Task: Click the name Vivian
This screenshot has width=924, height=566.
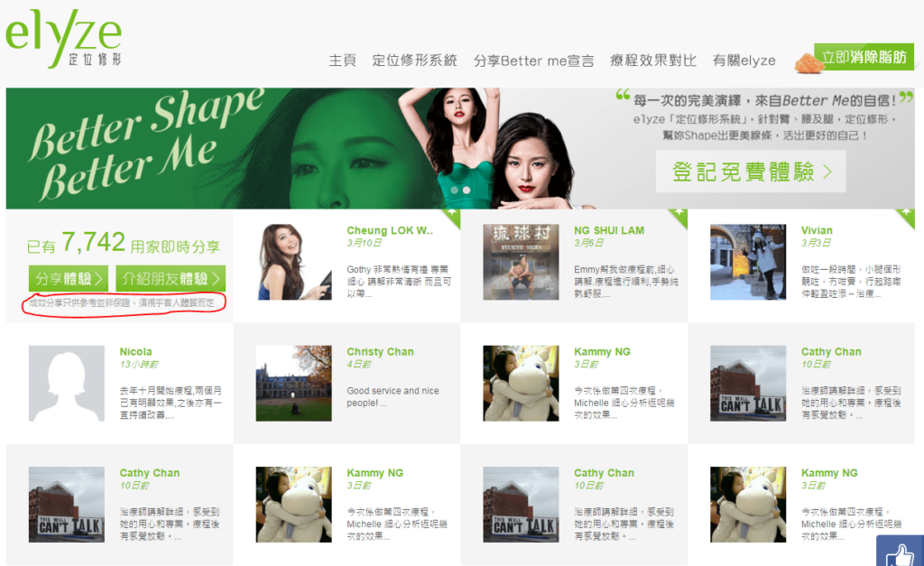Action: (x=817, y=230)
